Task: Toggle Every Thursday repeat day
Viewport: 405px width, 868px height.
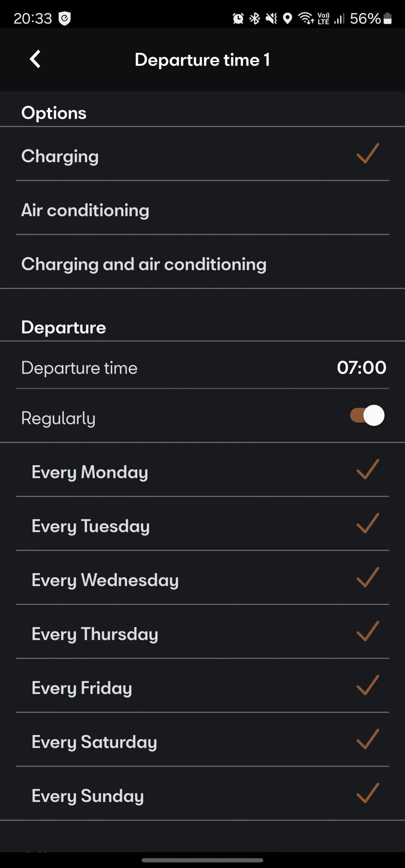Action: [x=202, y=634]
